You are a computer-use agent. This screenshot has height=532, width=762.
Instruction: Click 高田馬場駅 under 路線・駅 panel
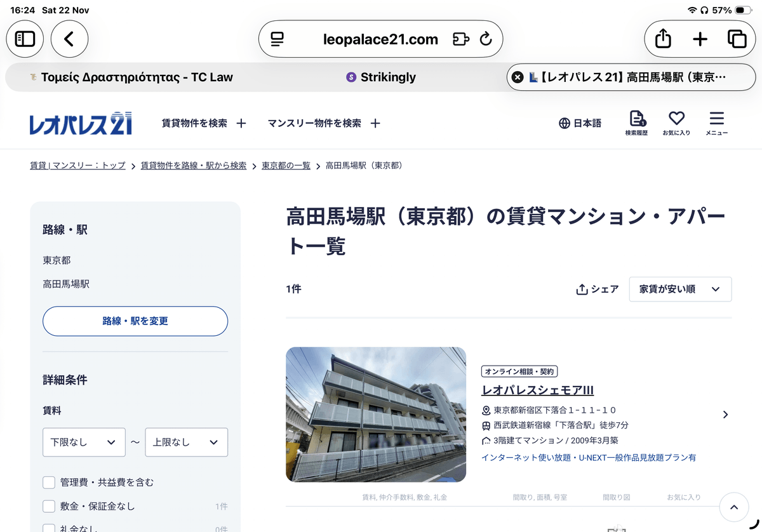tap(66, 284)
